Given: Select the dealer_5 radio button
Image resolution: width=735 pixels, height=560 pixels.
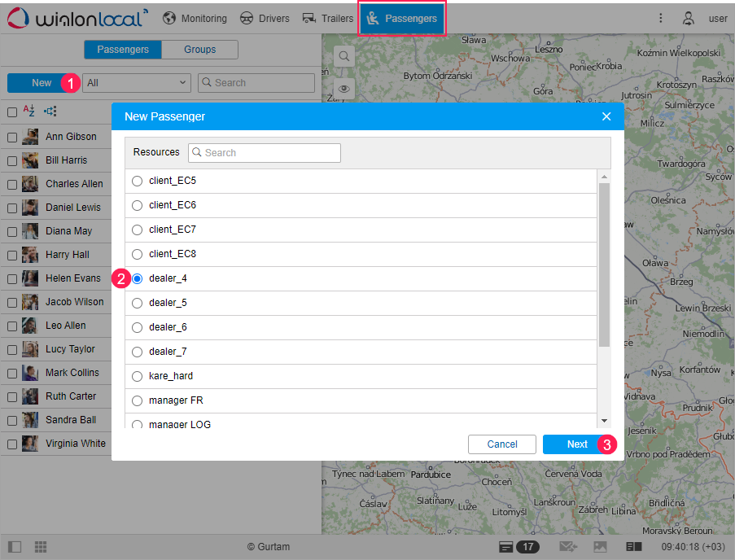Looking at the screenshot, I should [137, 303].
